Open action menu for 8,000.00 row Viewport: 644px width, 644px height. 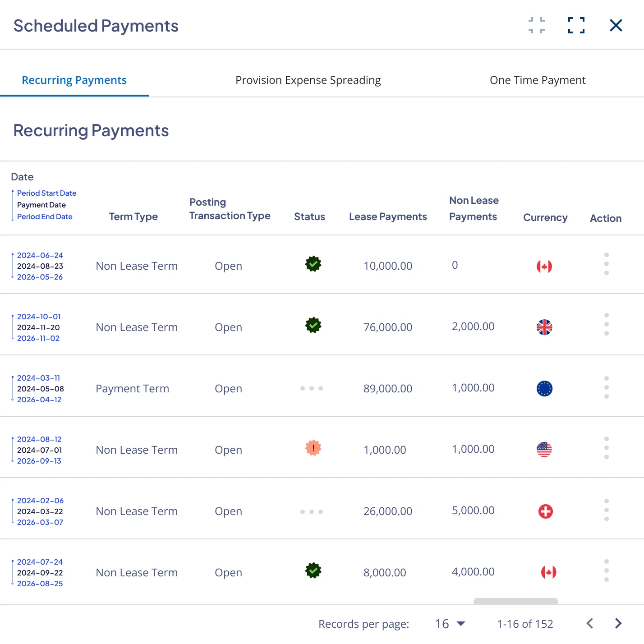point(607,570)
